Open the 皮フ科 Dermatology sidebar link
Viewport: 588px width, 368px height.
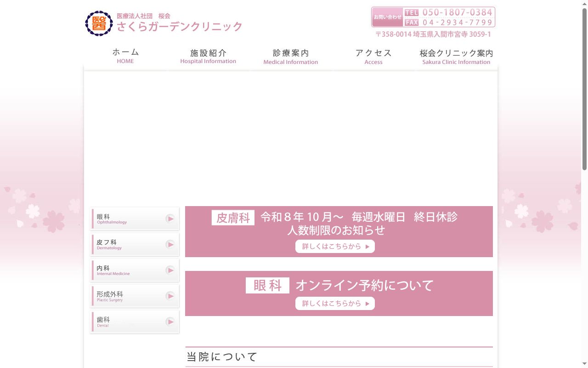tap(135, 244)
